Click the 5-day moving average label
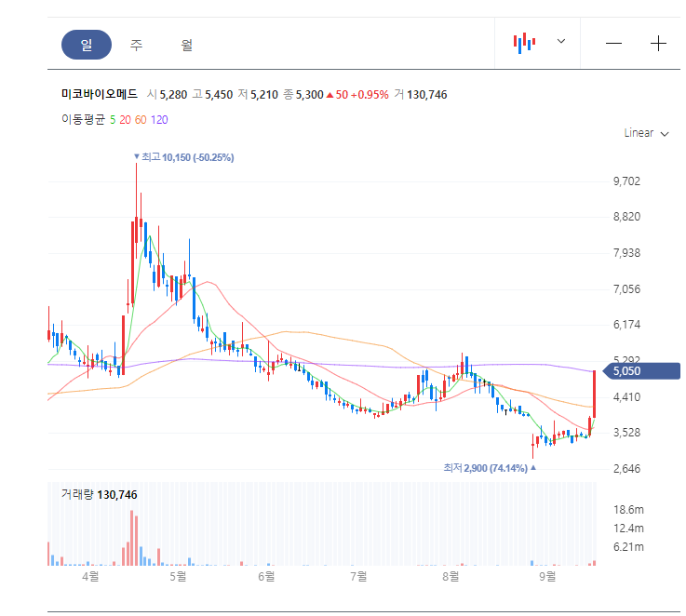Viewport: 686px width, 616px height. [x=113, y=120]
